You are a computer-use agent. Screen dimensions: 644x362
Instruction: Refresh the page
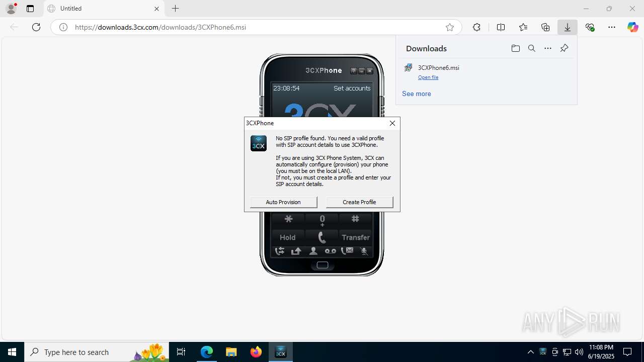click(36, 27)
